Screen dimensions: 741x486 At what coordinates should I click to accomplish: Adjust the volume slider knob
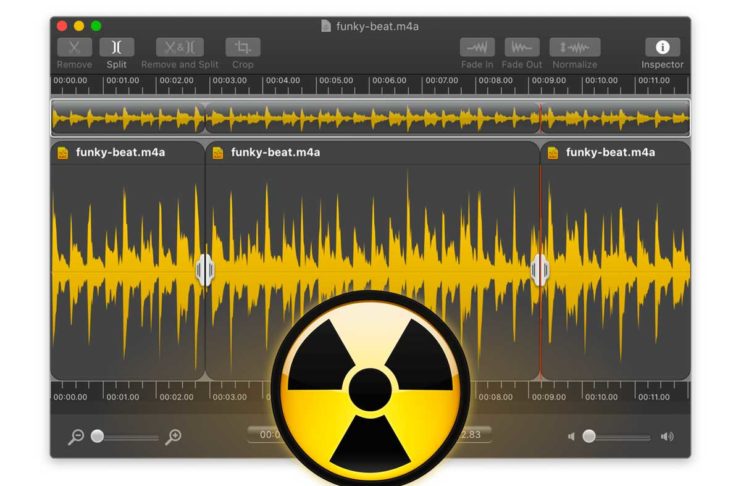589,436
